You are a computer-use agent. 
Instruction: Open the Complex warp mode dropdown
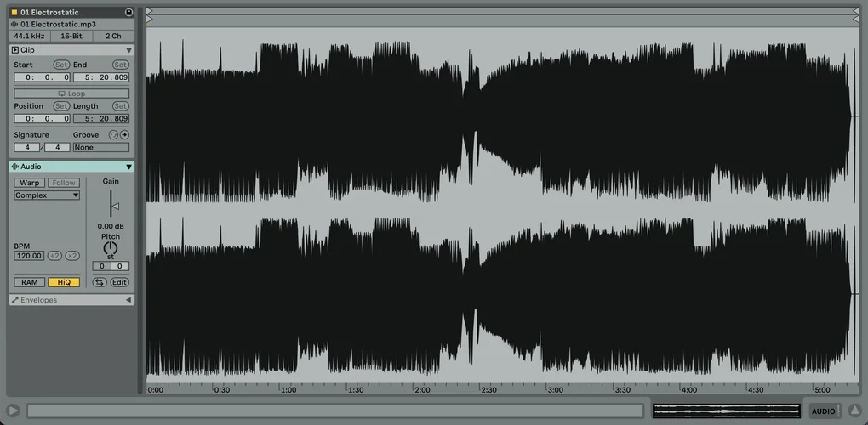(x=47, y=195)
